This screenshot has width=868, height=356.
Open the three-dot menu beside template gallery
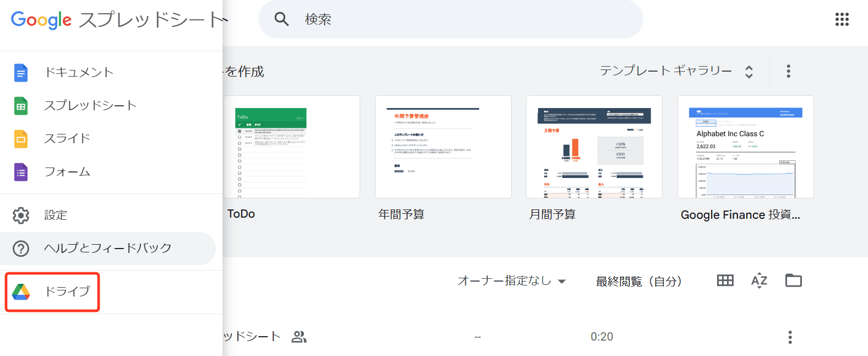[x=788, y=71]
